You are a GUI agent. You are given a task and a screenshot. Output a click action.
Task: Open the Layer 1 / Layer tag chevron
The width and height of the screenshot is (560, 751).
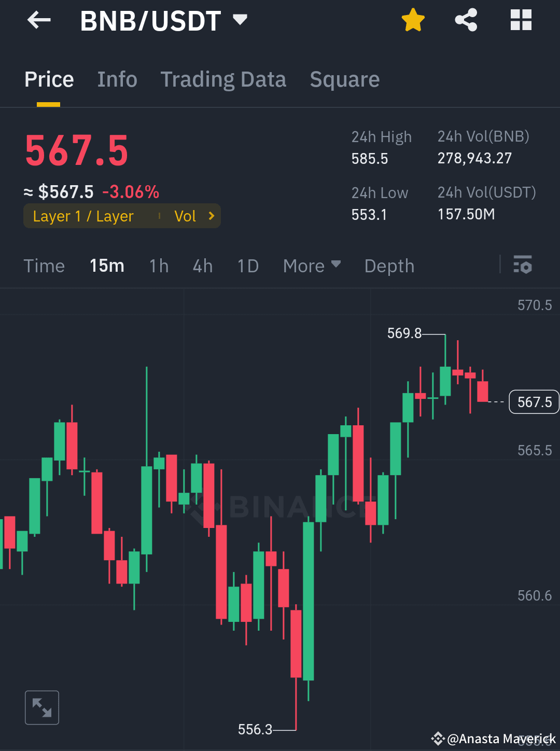83,216
